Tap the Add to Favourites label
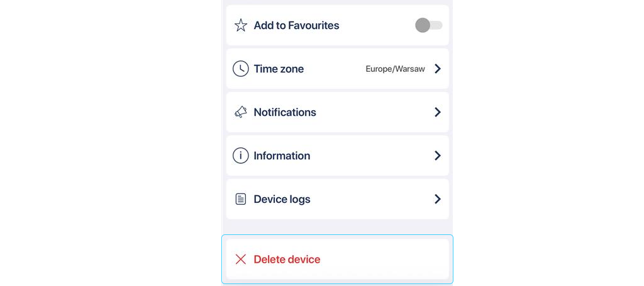 (296, 25)
